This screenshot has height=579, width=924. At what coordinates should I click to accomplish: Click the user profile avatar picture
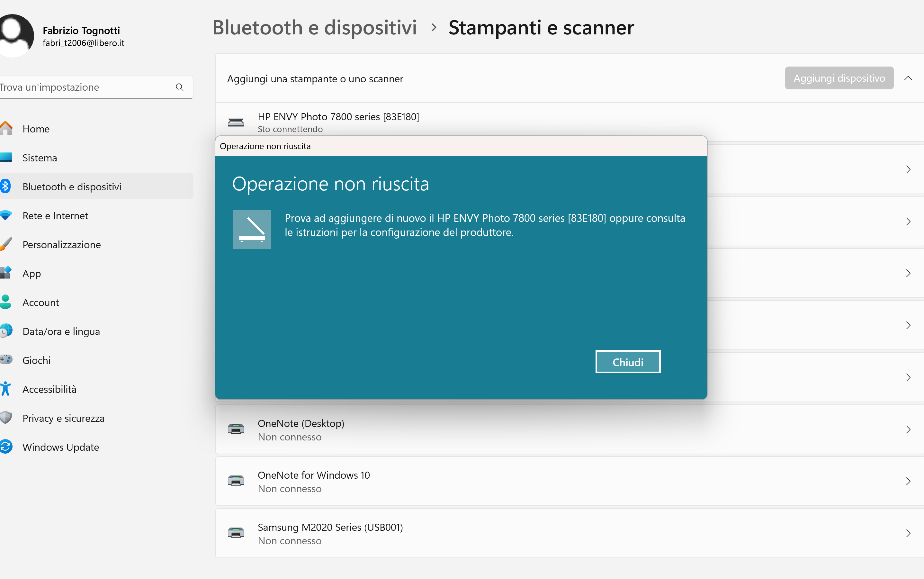point(14,35)
